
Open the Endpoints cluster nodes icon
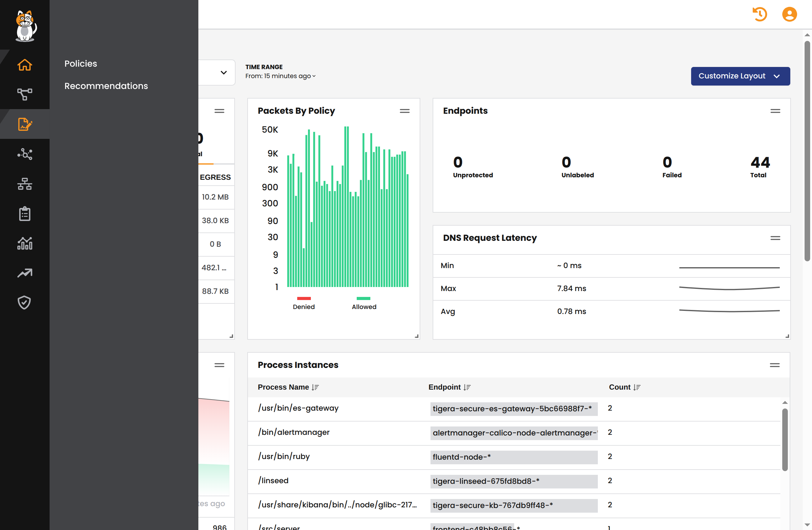[x=24, y=154]
